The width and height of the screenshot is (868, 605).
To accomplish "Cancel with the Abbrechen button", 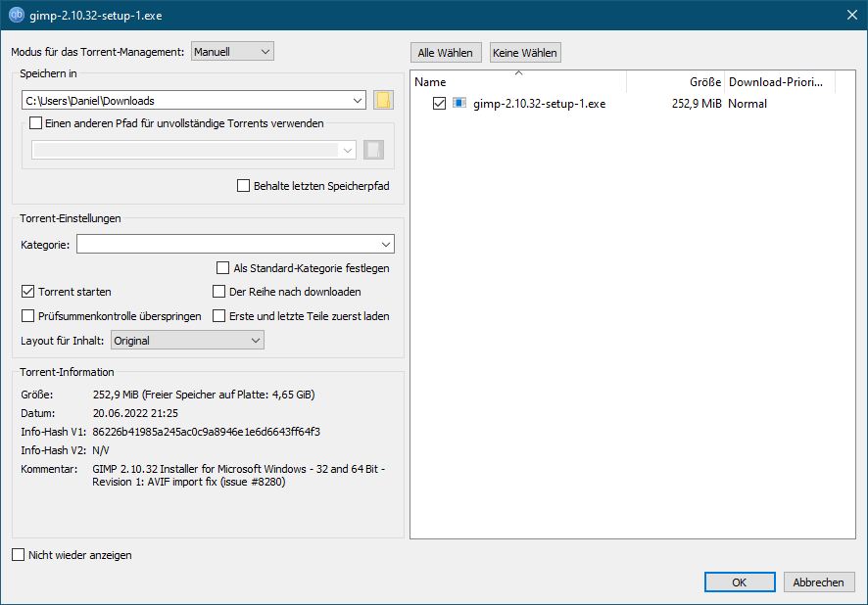I will 819,582.
